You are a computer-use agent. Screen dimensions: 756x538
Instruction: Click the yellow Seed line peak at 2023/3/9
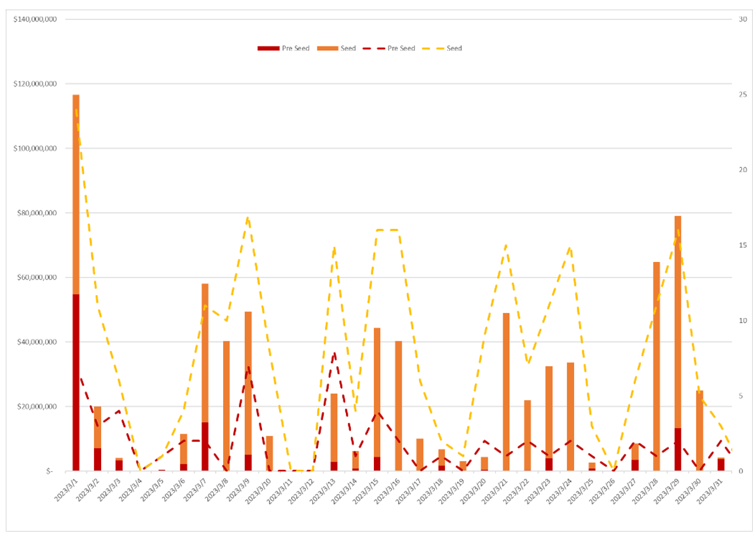[x=248, y=218]
